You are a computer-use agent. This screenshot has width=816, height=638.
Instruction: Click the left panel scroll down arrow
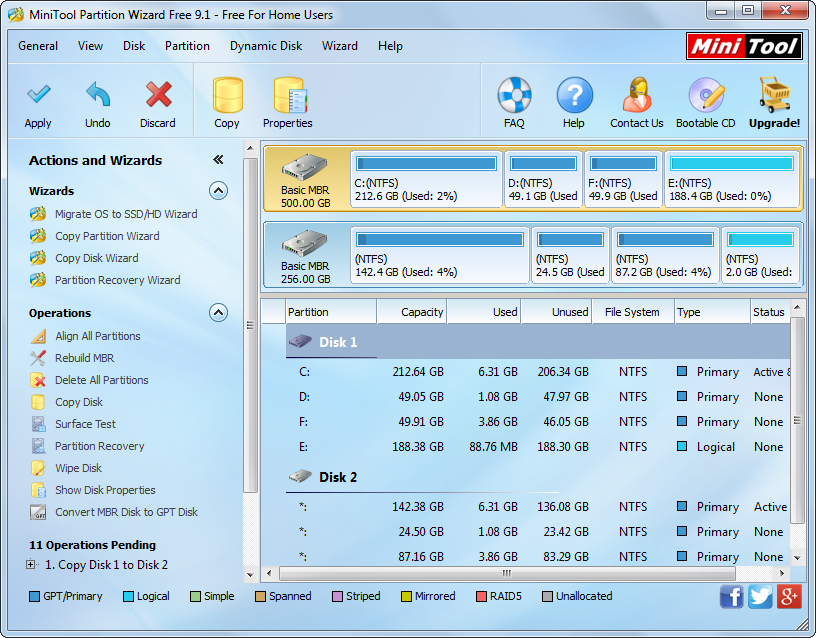[250, 575]
